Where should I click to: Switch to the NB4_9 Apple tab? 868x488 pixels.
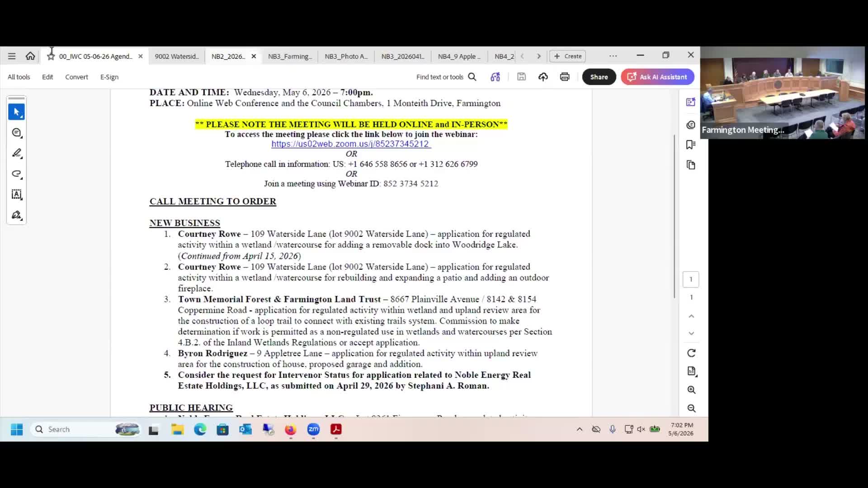click(x=459, y=56)
